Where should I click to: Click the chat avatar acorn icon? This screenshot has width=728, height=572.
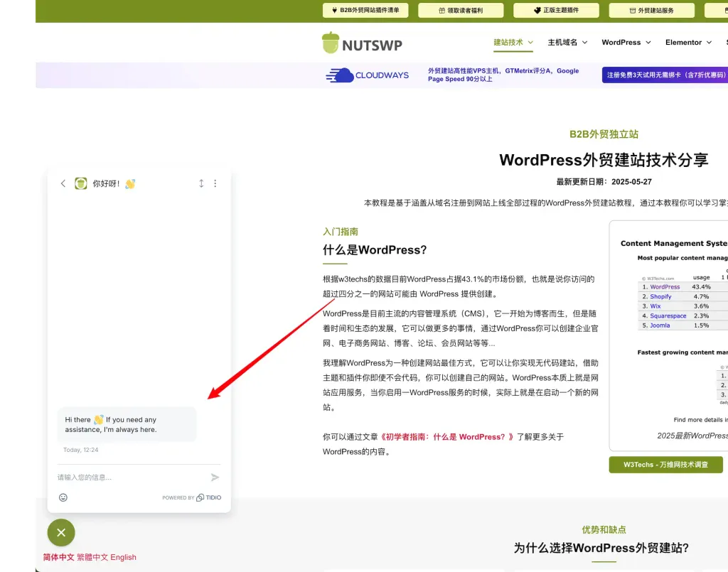click(81, 183)
